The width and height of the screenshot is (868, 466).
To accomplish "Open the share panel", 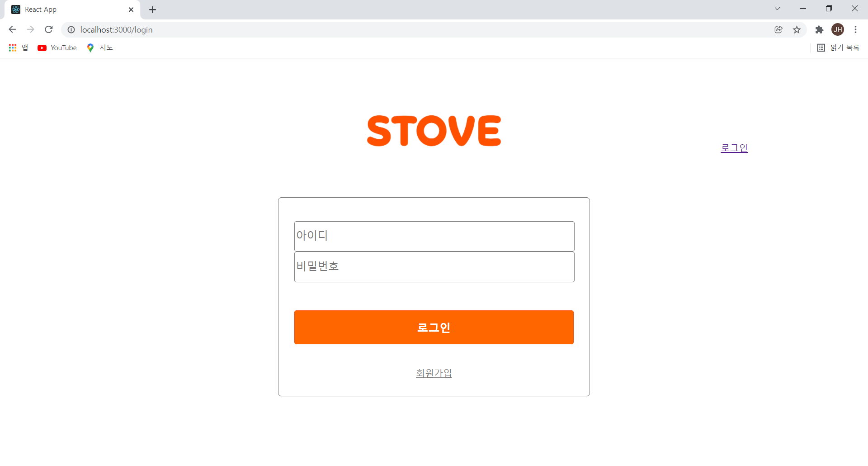I will (x=778, y=29).
